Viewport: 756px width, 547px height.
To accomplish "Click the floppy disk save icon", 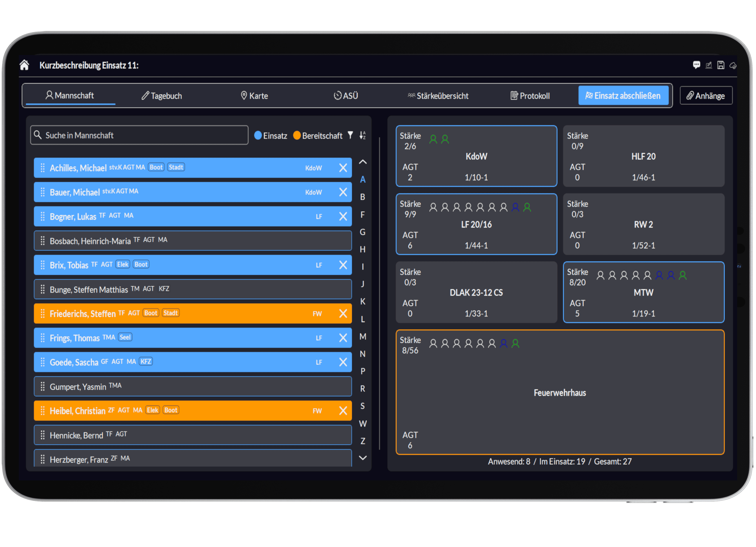I will pyautogui.click(x=721, y=65).
